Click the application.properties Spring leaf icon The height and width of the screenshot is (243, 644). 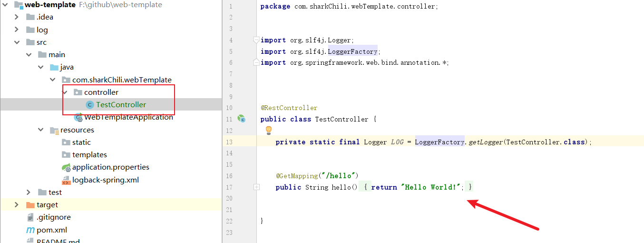[x=66, y=167]
